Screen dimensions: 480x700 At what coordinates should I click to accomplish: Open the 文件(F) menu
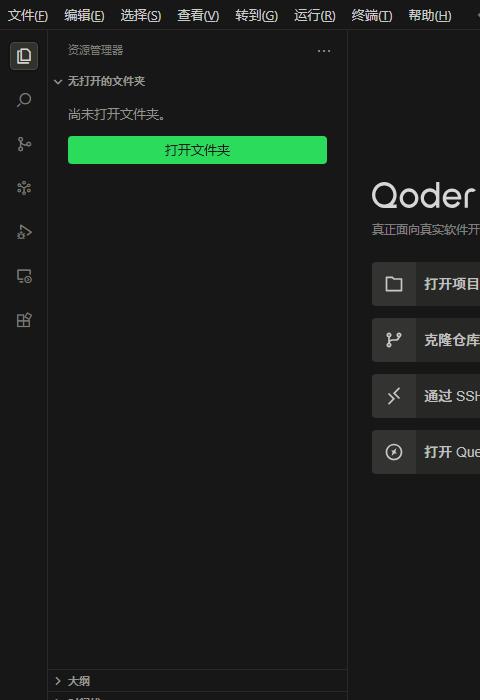pos(28,16)
